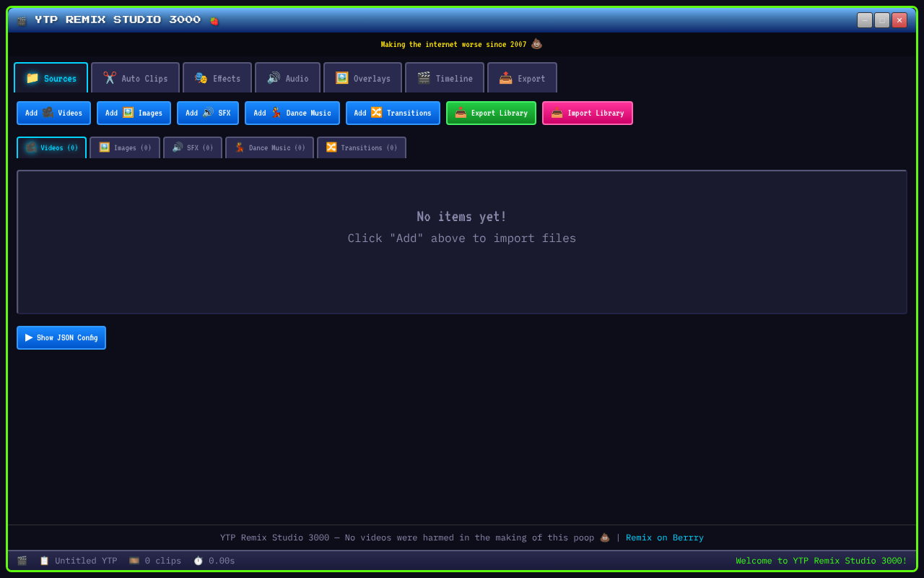Click the shuffle icon in Add Transitions
The height and width of the screenshot is (578, 924).
coord(376,113)
